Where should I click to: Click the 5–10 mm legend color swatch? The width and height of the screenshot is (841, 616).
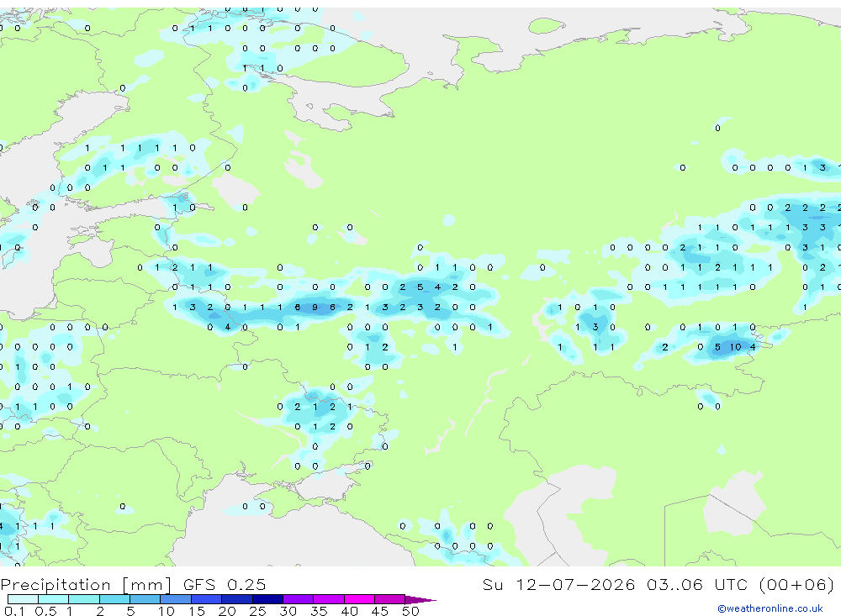click(145, 599)
